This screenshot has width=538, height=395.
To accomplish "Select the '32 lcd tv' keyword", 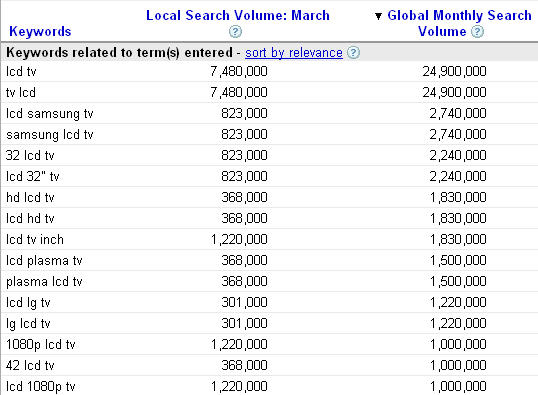I will 30,155.
